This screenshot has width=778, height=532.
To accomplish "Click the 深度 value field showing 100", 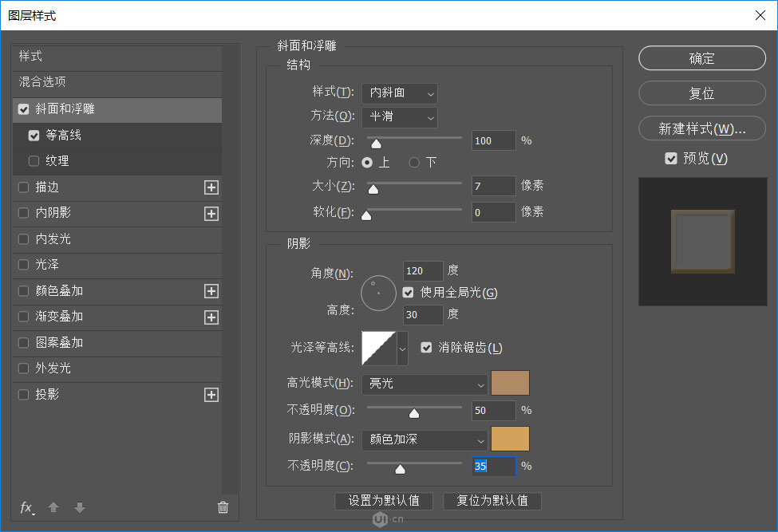I will [x=493, y=141].
